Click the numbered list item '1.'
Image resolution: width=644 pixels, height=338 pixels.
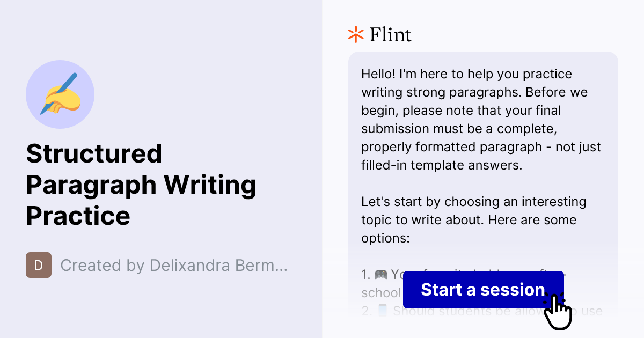click(365, 275)
